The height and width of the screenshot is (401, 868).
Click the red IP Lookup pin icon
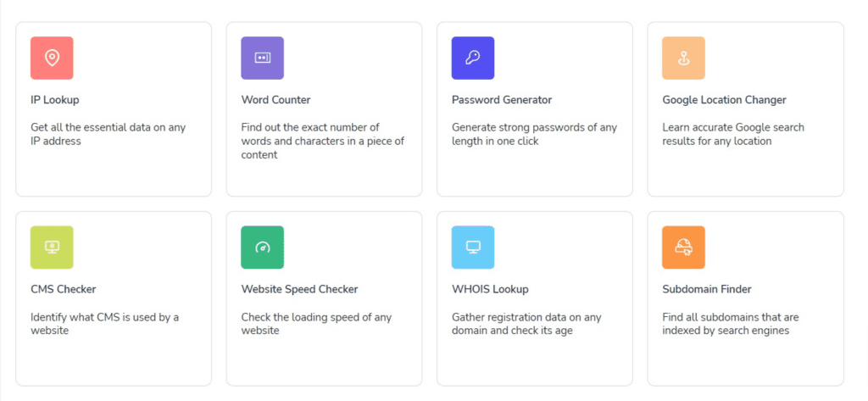(x=52, y=58)
